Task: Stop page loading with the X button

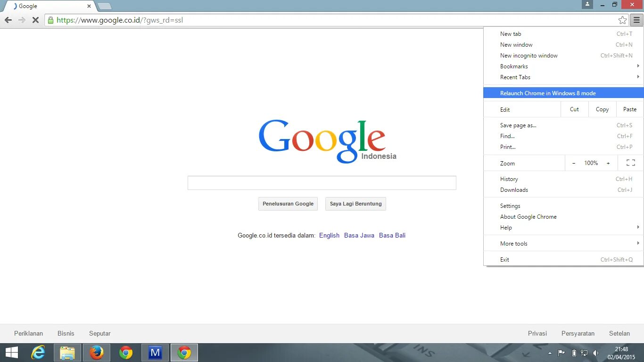Action: (x=35, y=20)
